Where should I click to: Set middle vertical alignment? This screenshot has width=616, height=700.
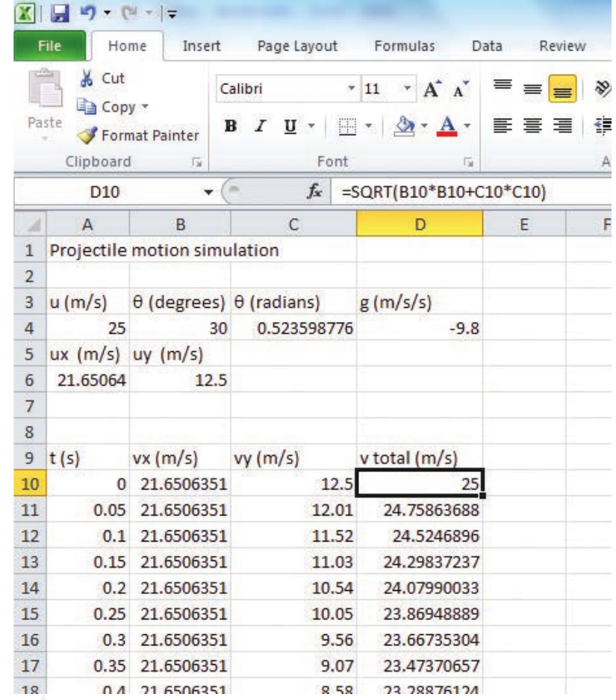532,88
